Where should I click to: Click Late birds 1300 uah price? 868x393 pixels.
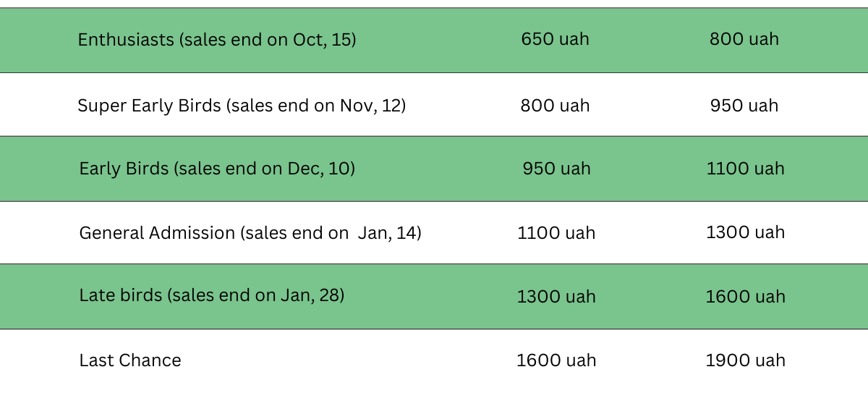(x=556, y=297)
